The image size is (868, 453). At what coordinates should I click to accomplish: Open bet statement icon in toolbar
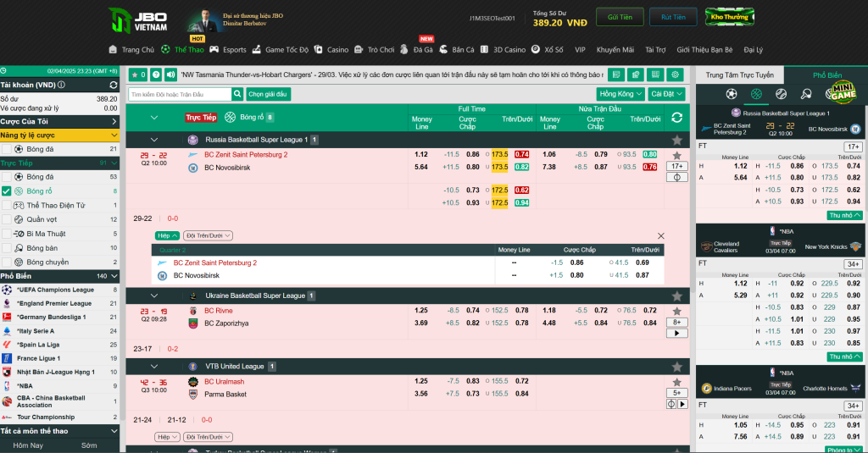tap(616, 75)
